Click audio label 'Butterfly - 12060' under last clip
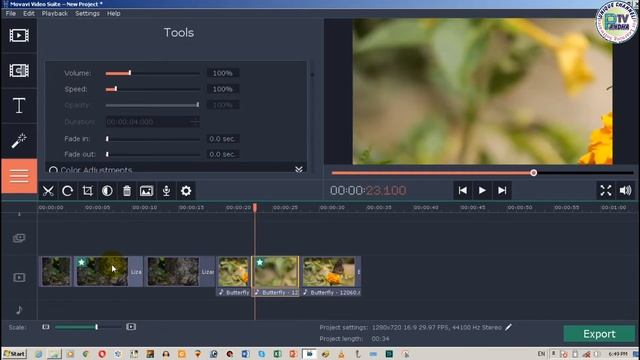 pyautogui.click(x=335, y=292)
